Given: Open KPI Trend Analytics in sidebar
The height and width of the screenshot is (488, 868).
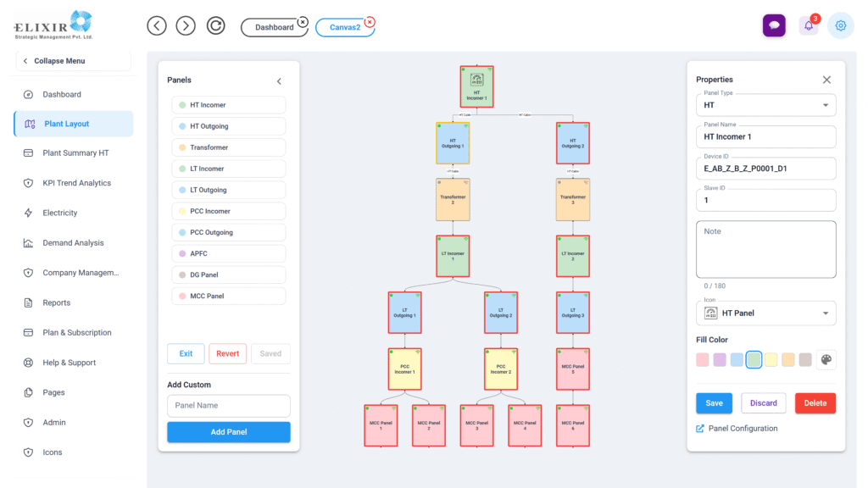Looking at the screenshot, I should pos(76,183).
